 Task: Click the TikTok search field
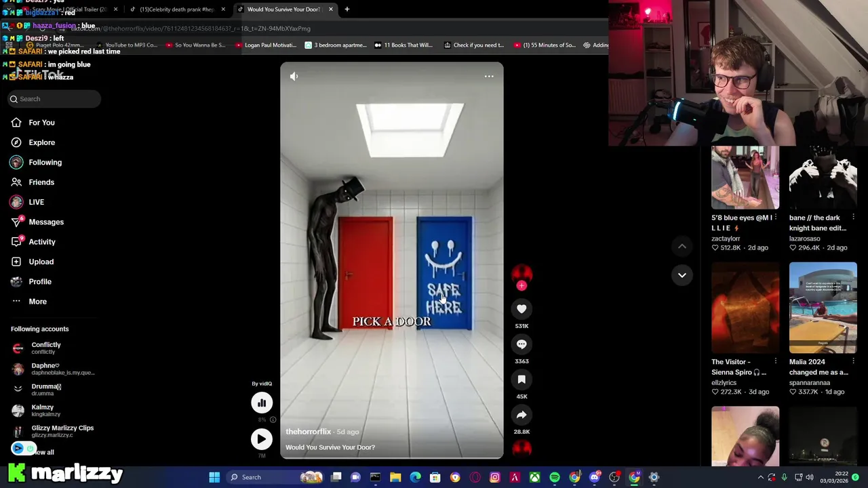point(54,99)
